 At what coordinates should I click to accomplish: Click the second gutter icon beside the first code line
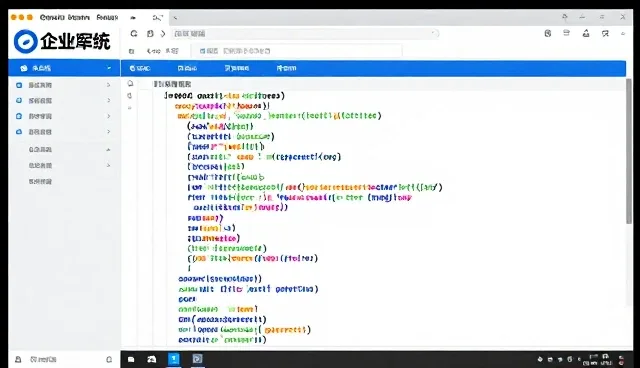[x=130, y=96]
